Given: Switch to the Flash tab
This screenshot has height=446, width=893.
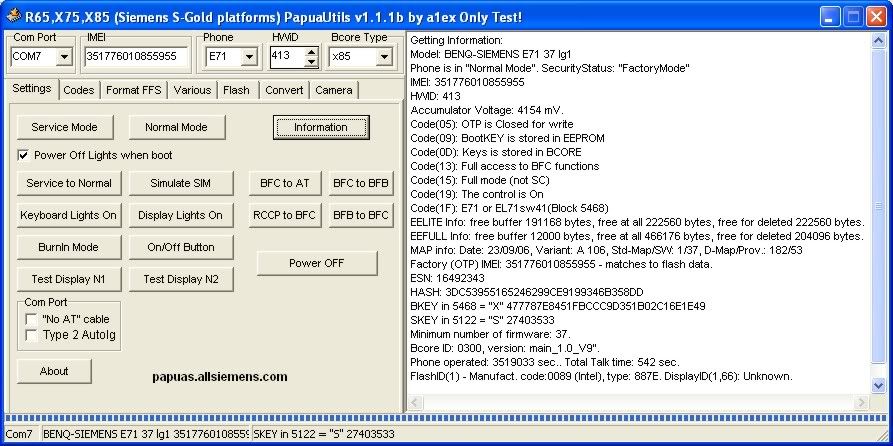Looking at the screenshot, I should [x=236, y=90].
